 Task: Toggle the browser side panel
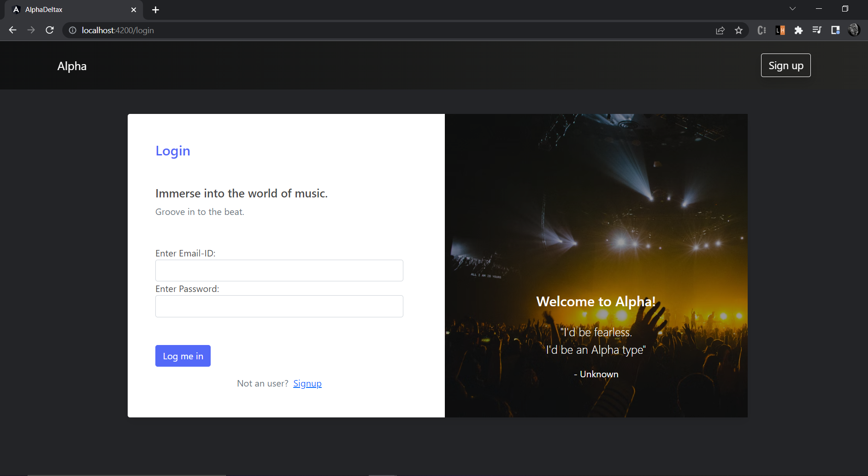(x=835, y=30)
